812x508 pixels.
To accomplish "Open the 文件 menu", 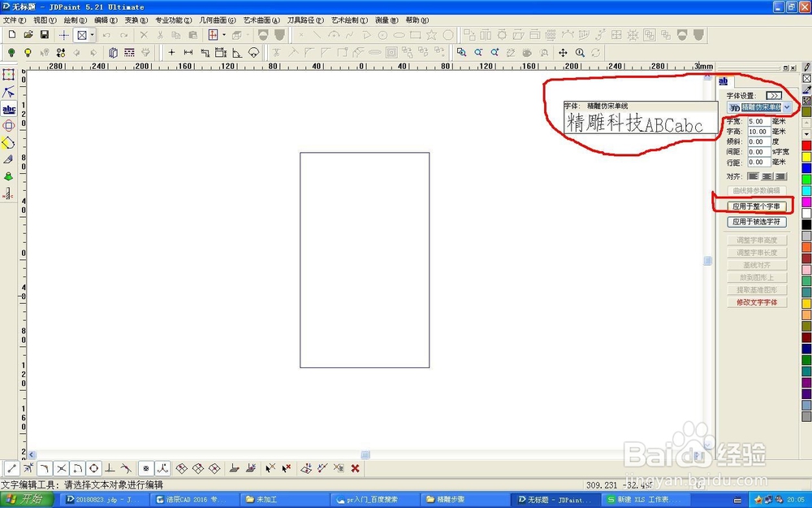I will coord(15,20).
